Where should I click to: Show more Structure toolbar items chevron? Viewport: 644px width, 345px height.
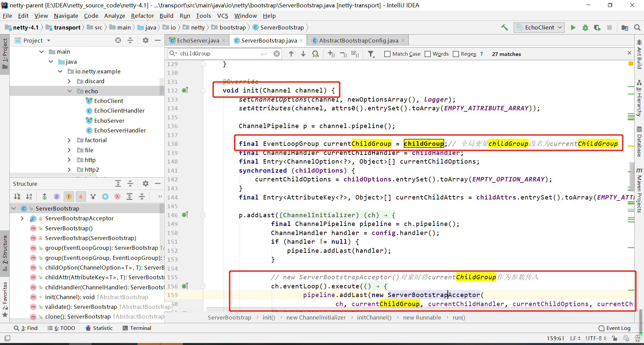click(x=160, y=196)
